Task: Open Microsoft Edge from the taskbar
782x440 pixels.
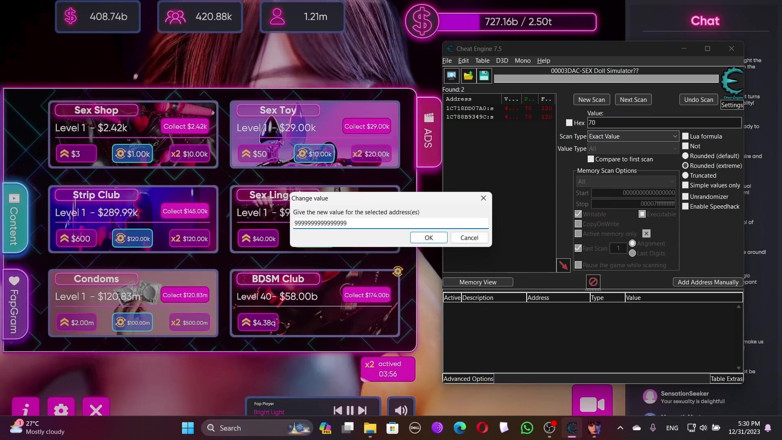Action: coord(459,428)
